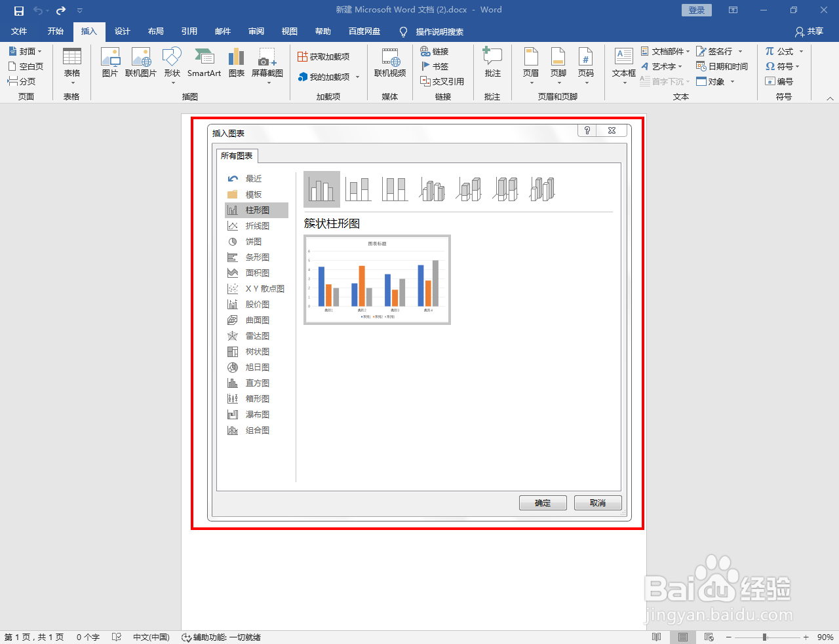The height and width of the screenshot is (644, 839).
Task: Confirm chart insertion with 确定
Action: pyautogui.click(x=543, y=502)
